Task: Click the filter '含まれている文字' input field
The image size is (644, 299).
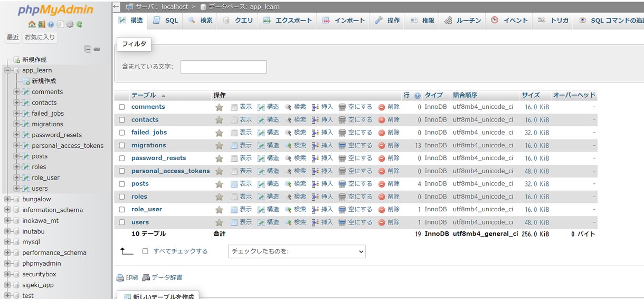Action: 223,67
